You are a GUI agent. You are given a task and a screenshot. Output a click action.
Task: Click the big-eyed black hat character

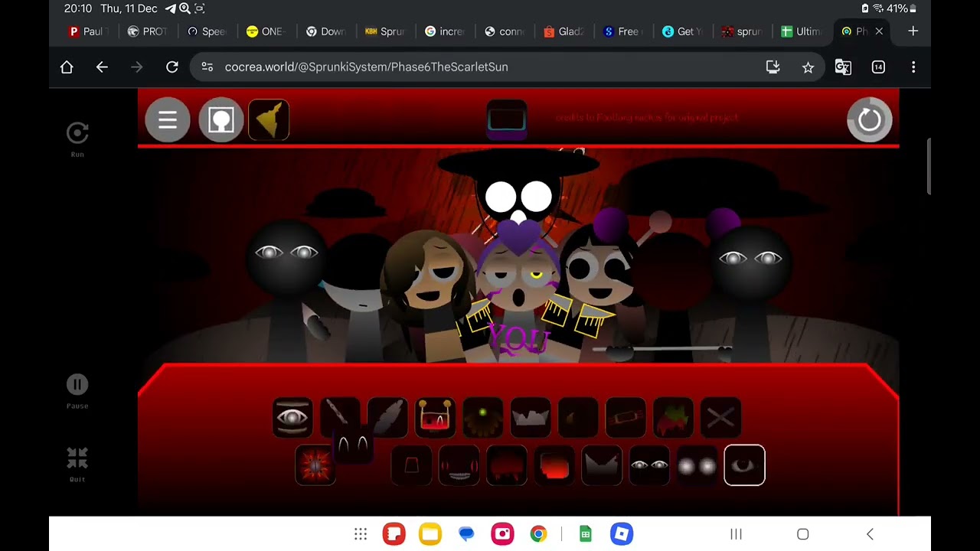click(x=518, y=187)
